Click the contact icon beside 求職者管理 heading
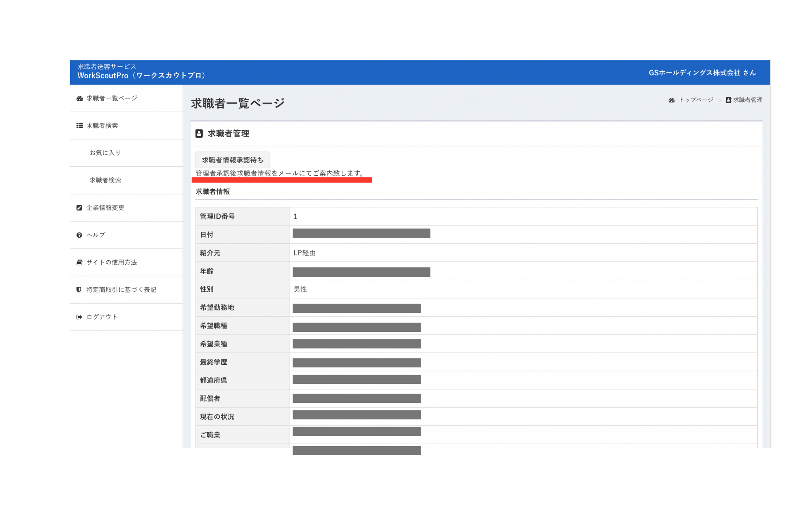 [x=199, y=134]
